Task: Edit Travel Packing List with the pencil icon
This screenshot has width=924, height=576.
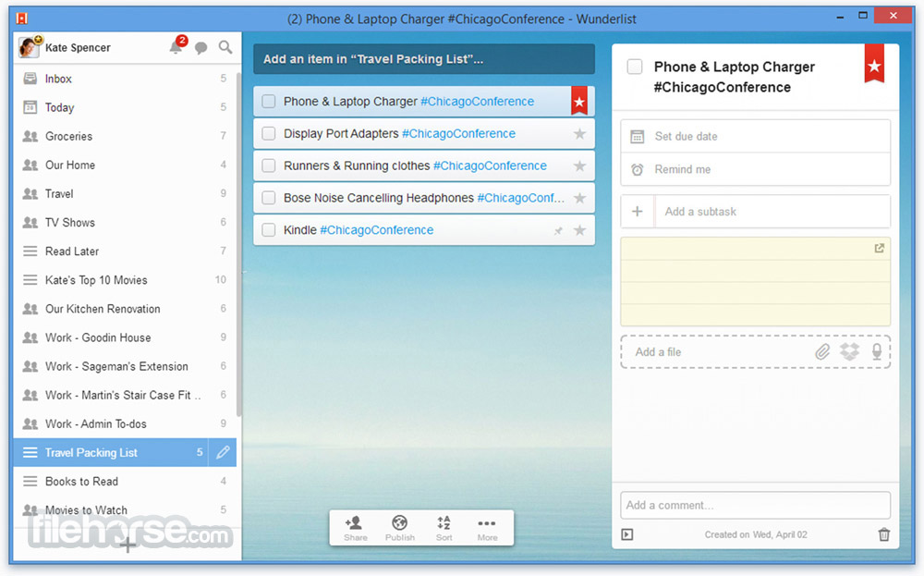Action: coord(223,452)
